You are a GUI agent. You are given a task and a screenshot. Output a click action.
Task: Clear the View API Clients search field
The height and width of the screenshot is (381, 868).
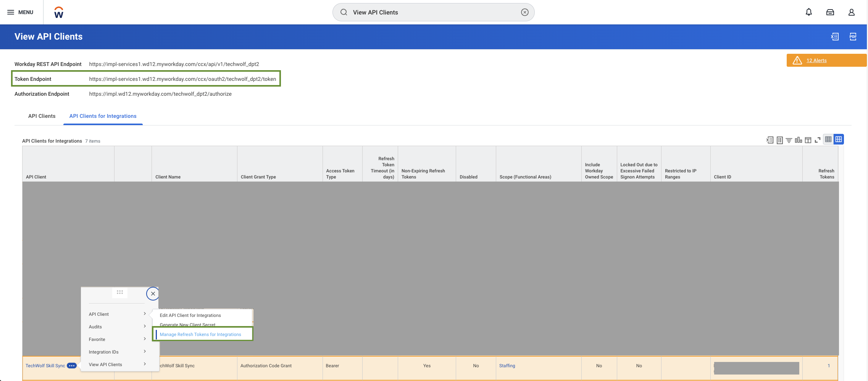(x=525, y=12)
